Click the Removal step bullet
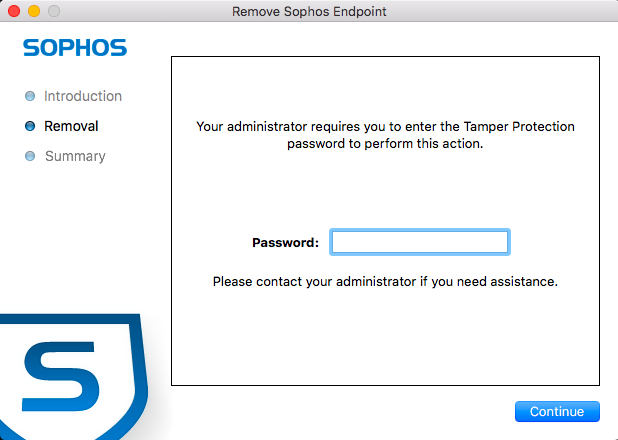This screenshot has width=618, height=440. click(30, 127)
